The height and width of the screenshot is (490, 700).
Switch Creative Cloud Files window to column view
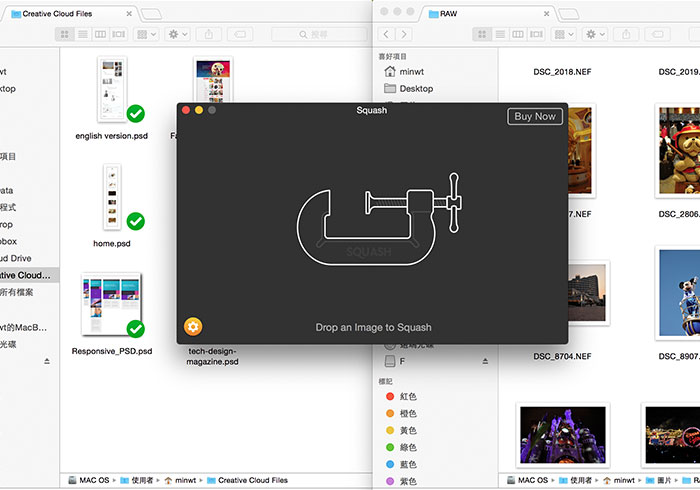click(x=100, y=34)
